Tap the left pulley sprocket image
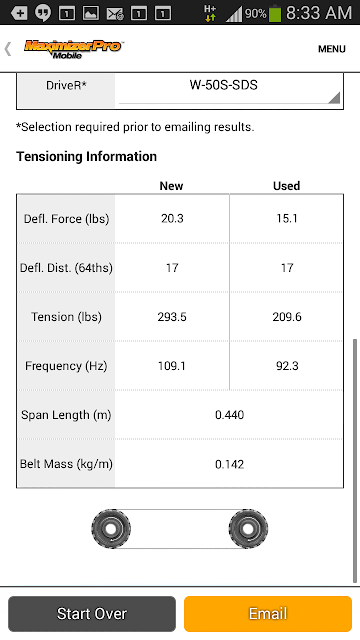Viewport: 360px width, 640px height. pyautogui.click(x=111, y=529)
